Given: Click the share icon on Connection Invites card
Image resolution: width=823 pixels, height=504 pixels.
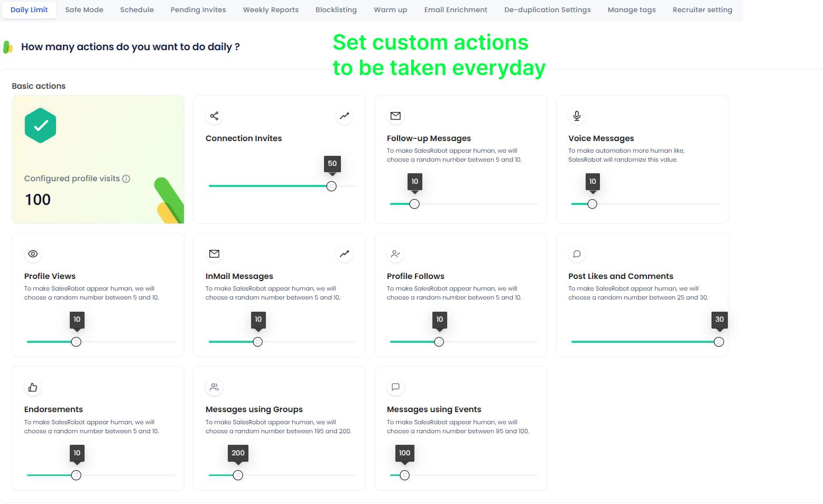Looking at the screenshot, I should click(x=214, y=116).
